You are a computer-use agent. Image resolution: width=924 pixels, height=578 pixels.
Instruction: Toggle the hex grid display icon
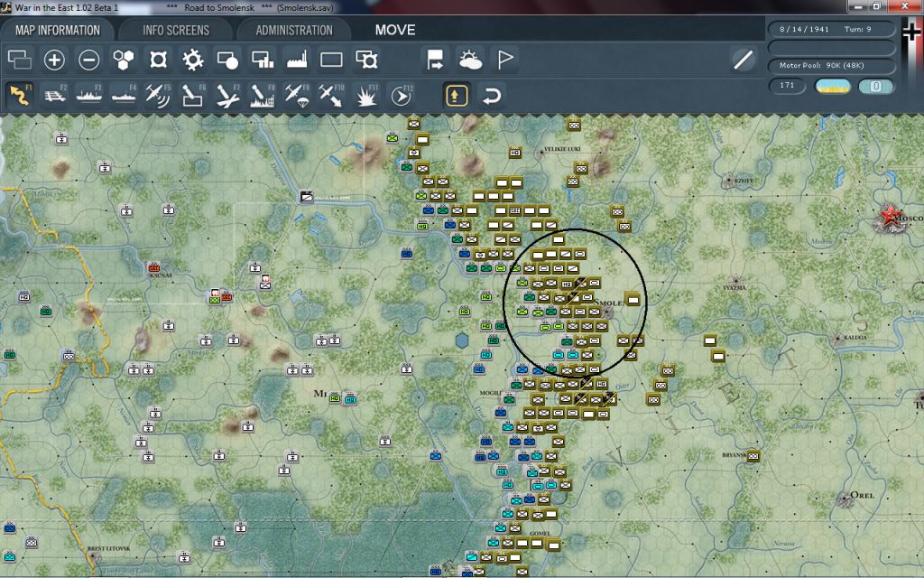pyautogui.click(x=123, y=61)
